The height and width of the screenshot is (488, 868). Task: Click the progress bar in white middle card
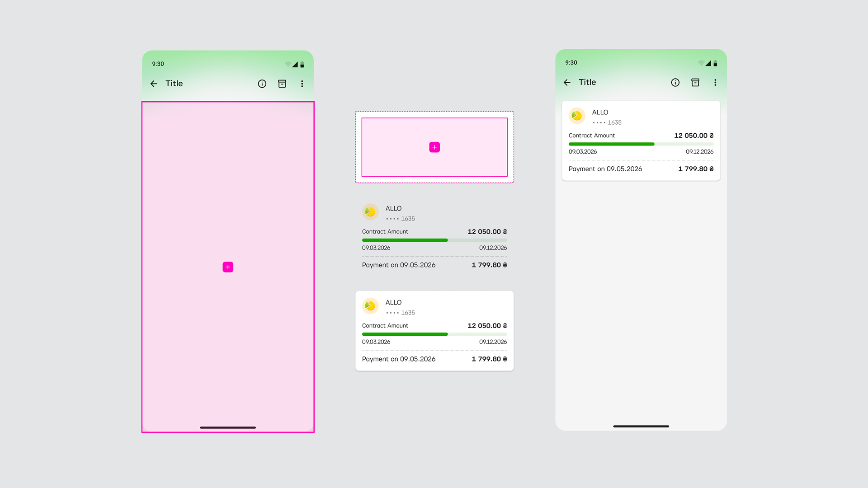pos(434,334)
